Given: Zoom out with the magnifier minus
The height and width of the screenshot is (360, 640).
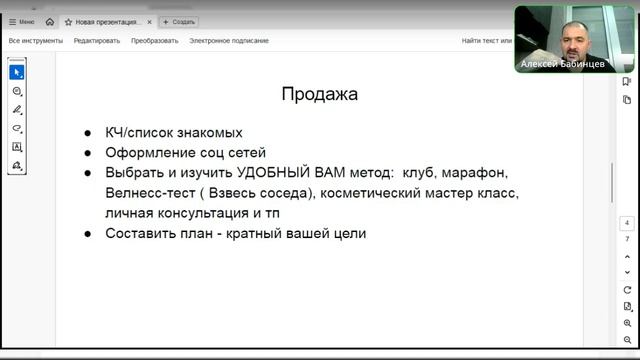Looking at the screenshot, I should pyautogui.click(x=627, y=340).
